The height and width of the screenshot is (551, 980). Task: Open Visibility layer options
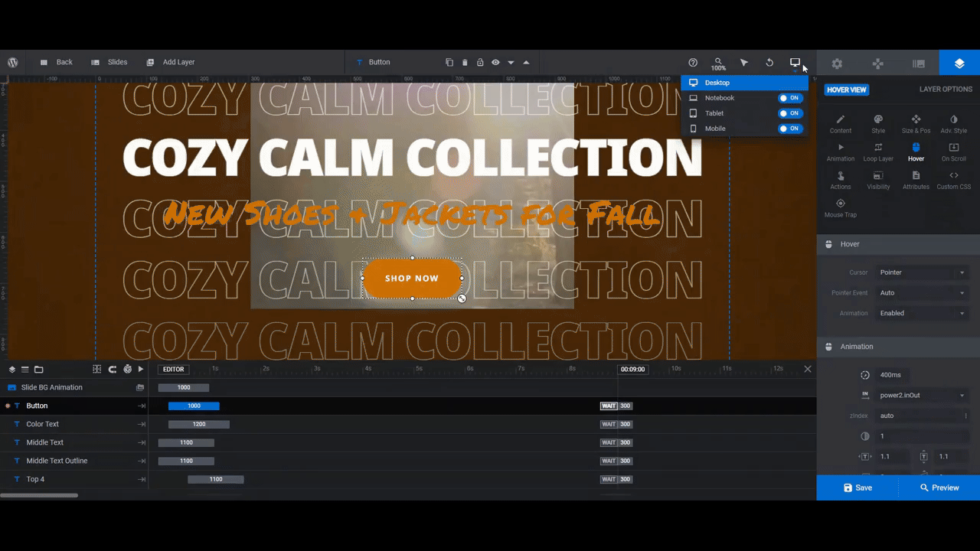[878, 181]
